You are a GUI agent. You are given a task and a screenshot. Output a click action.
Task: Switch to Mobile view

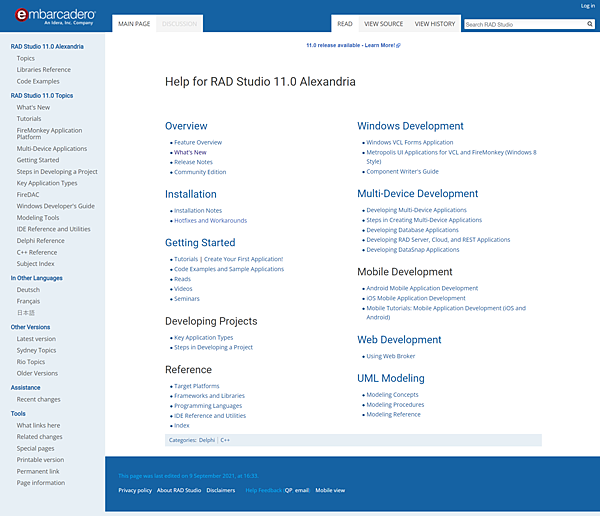330,490
